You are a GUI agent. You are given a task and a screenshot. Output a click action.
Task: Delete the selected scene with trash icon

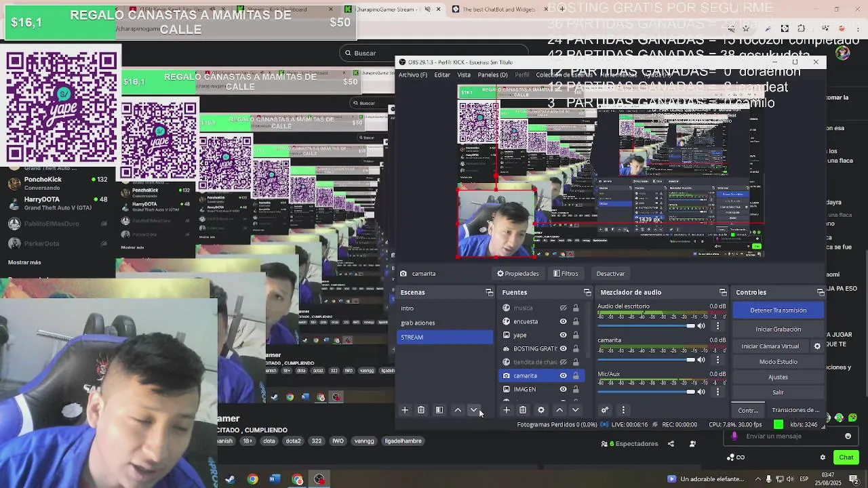coord(421,410)
